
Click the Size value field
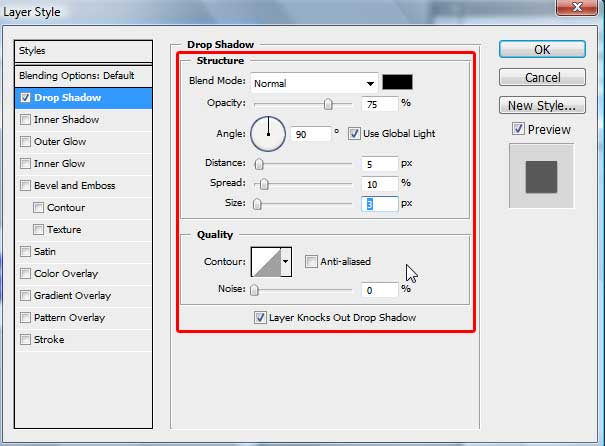coord(380,204)
